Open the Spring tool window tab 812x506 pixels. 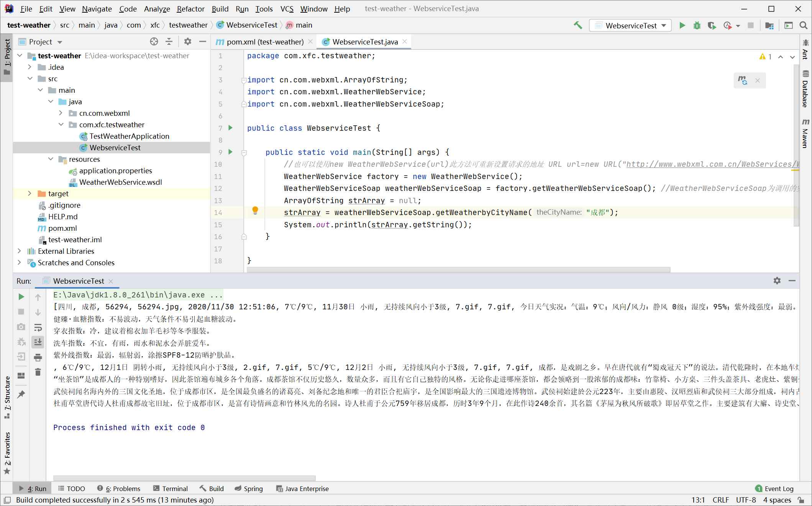249,488
